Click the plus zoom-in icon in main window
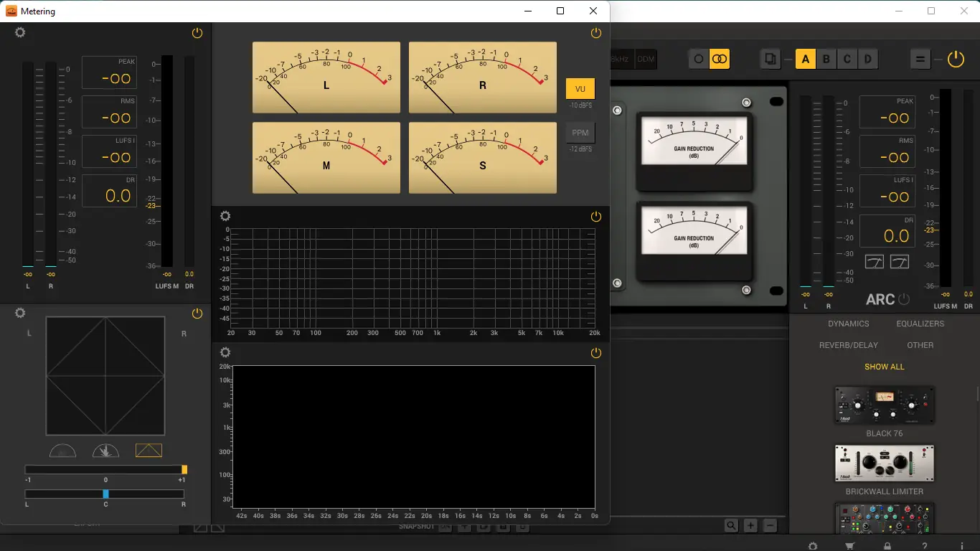 tap(750, 525)
